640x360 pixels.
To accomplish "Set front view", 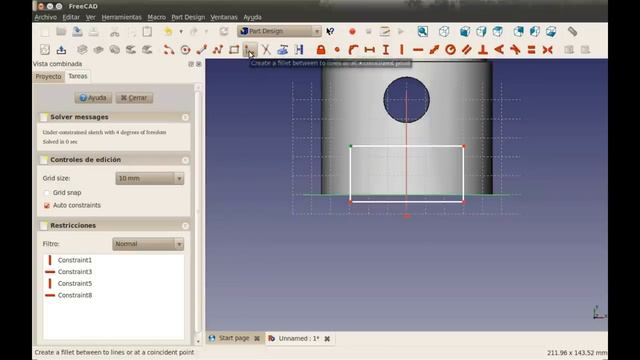I will click(x=465, y=31).
